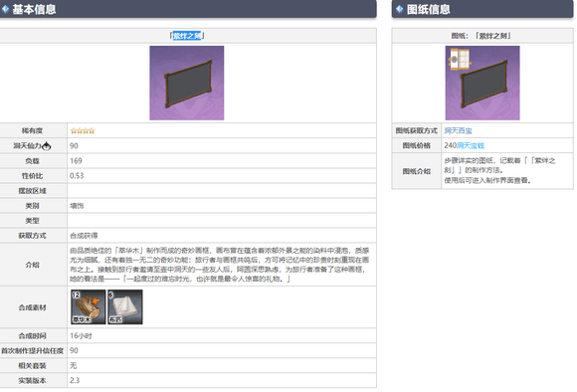Click the 洞天仙力 row label
This screenshot has width=577, height=392.
point(27,146)
